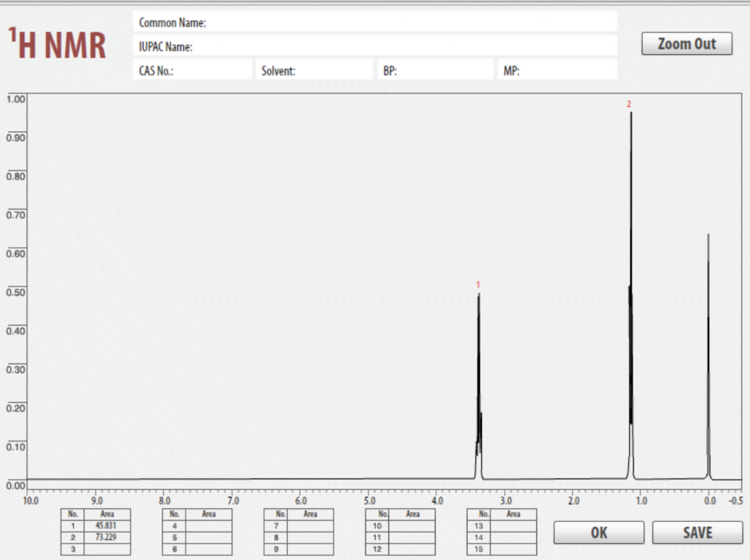
Task: Click the x-axis label -0.5
Action: (735, 501)
